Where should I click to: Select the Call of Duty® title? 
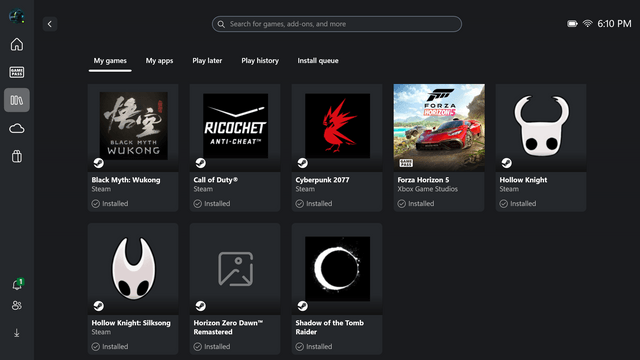click(x=216, y=180)
